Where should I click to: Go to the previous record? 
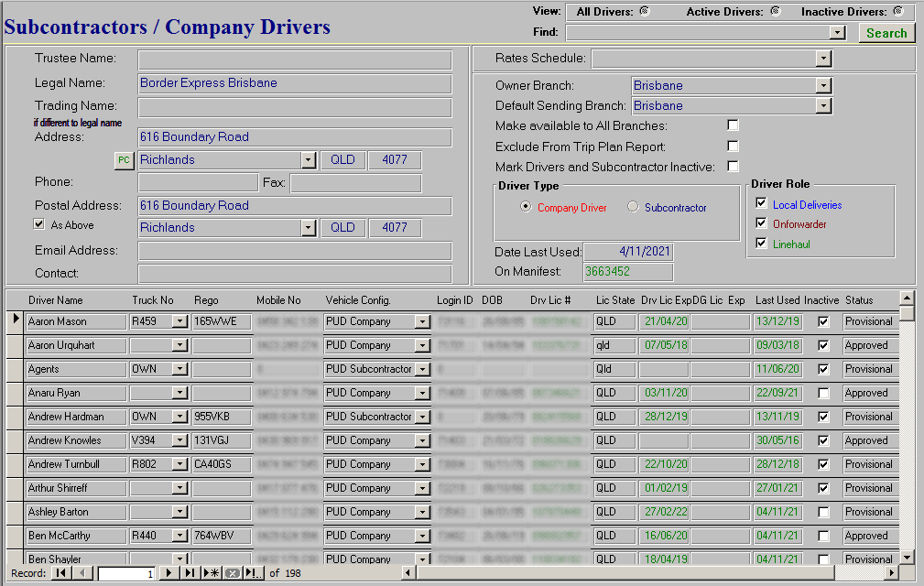tap(82, 573)
